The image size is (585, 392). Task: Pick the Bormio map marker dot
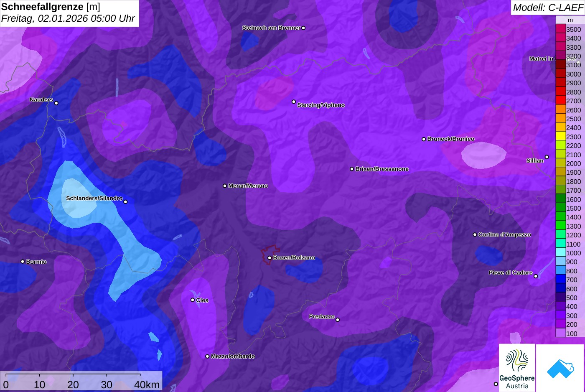[23, 262]
